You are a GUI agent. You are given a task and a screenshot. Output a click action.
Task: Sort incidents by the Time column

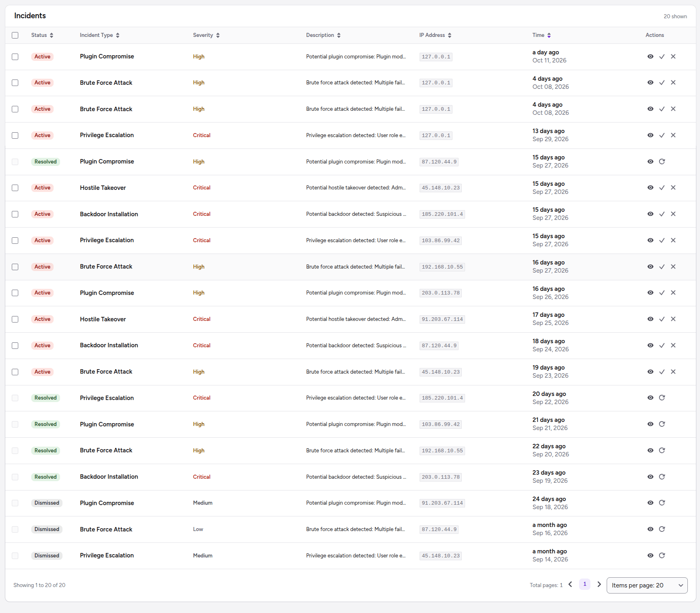pos(542,35)
